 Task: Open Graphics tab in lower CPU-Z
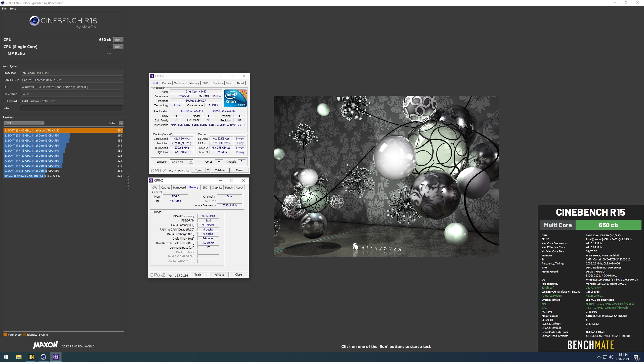(x=217, y=188)
